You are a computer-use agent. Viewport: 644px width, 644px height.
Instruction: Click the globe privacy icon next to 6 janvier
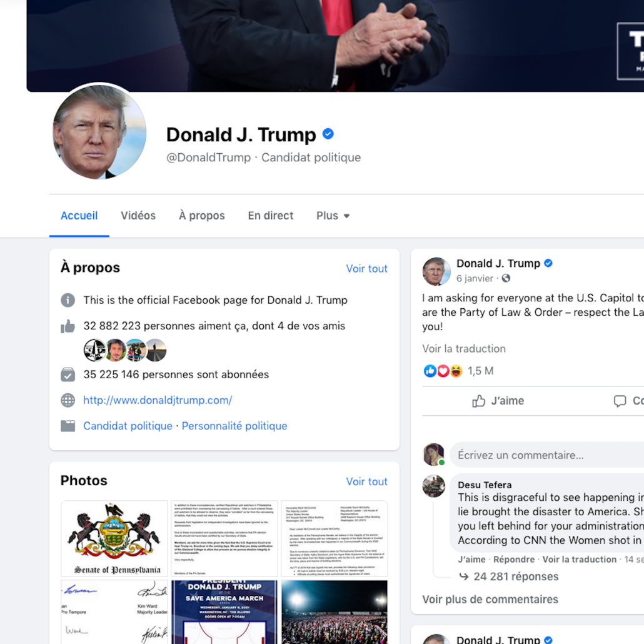click(506, 278)
